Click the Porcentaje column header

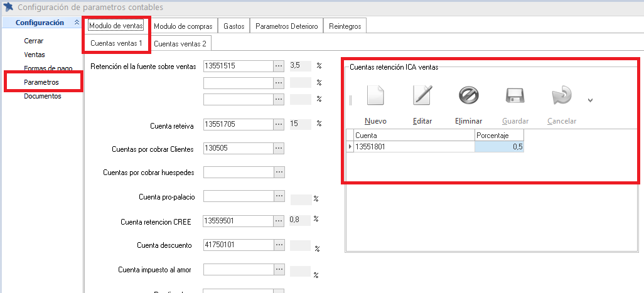pos(499,135)
